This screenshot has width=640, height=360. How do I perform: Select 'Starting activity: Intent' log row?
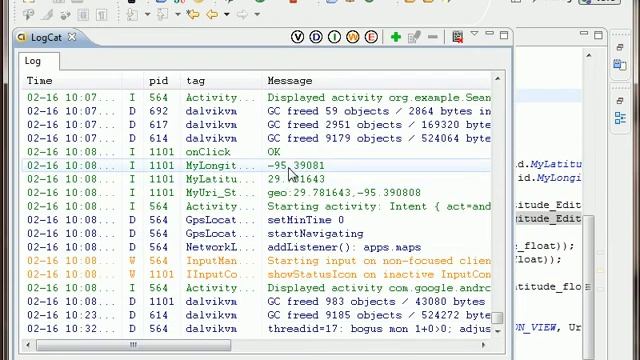(256, 206)
